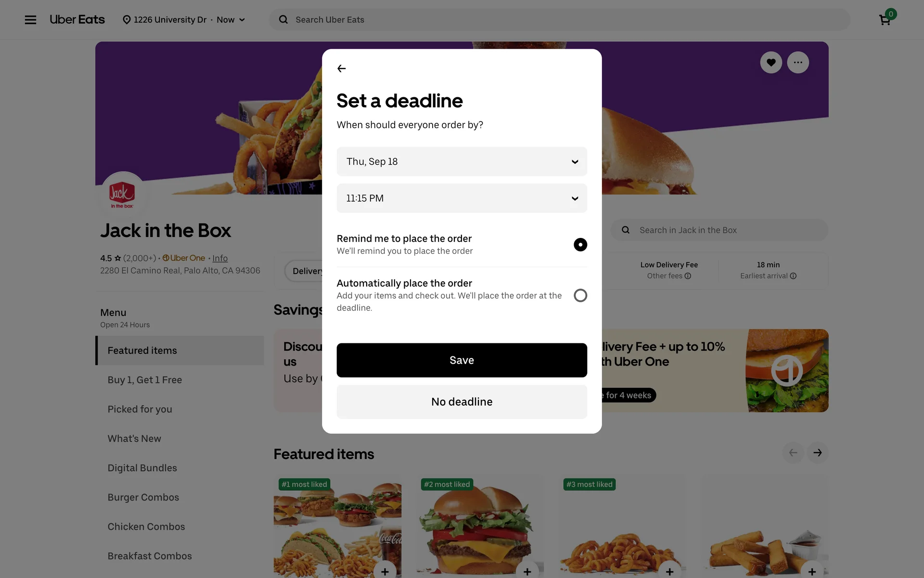Choose the No deadline button

pyautogui.click(x=462, y=402)
